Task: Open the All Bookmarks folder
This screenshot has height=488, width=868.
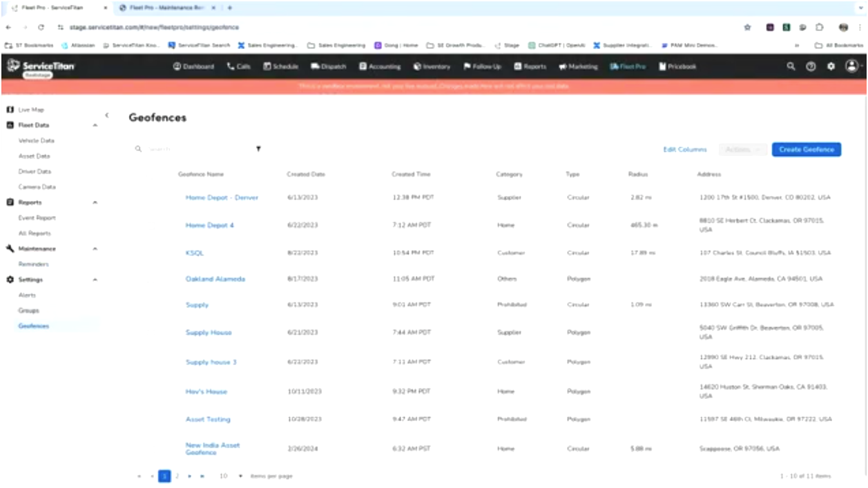Action: 838,46
